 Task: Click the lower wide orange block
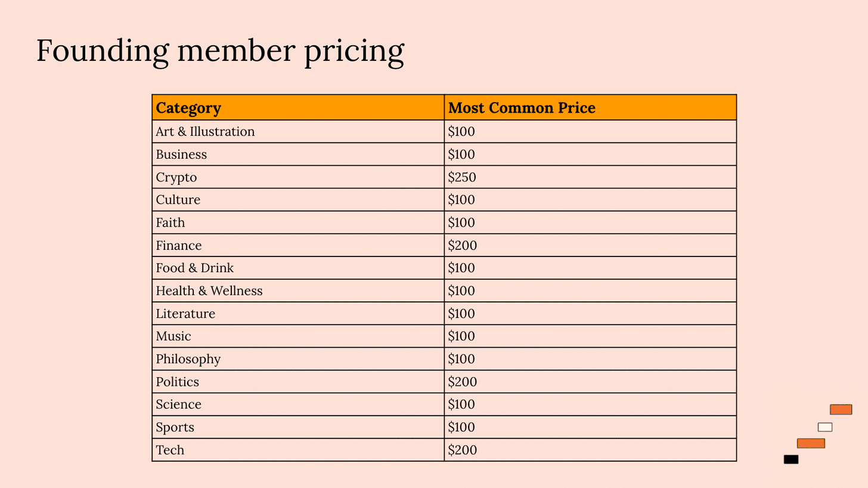coord(811,443)
